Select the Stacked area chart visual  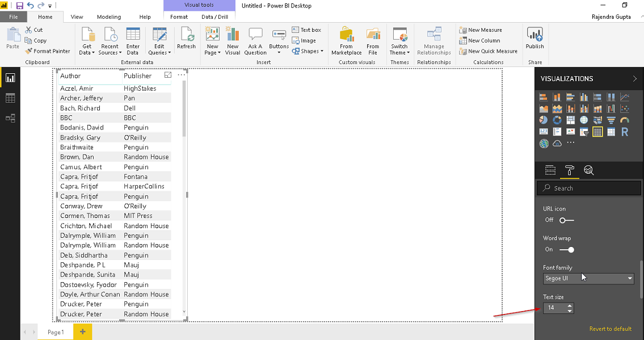pyautogui.click(x=557, y=109)
